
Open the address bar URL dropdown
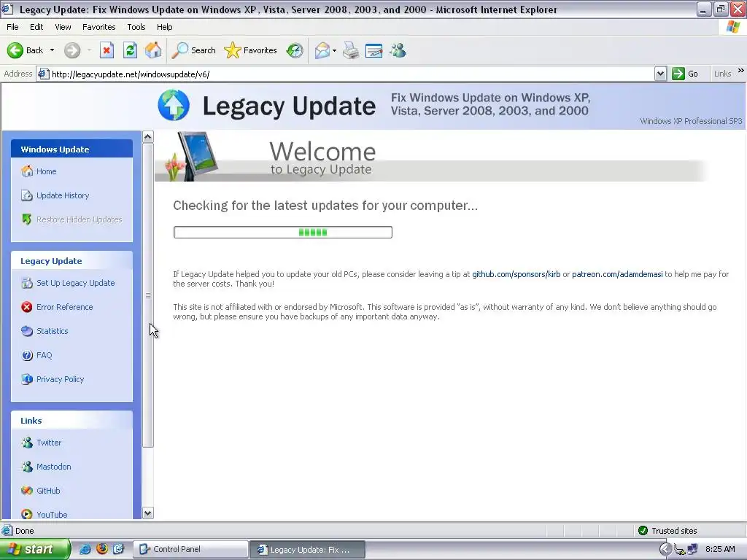[660, 74]
